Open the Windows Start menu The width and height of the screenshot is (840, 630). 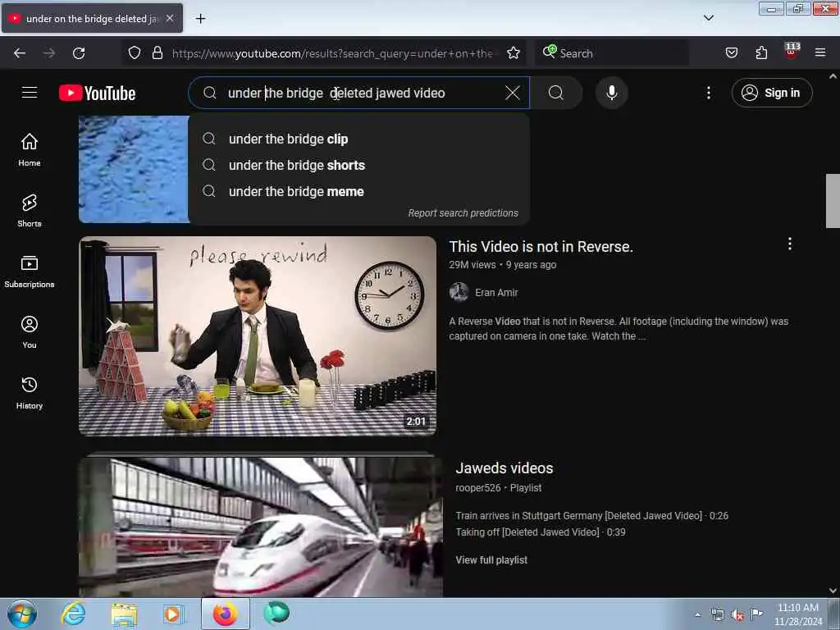pyautogui.click(x=22, y=614)
